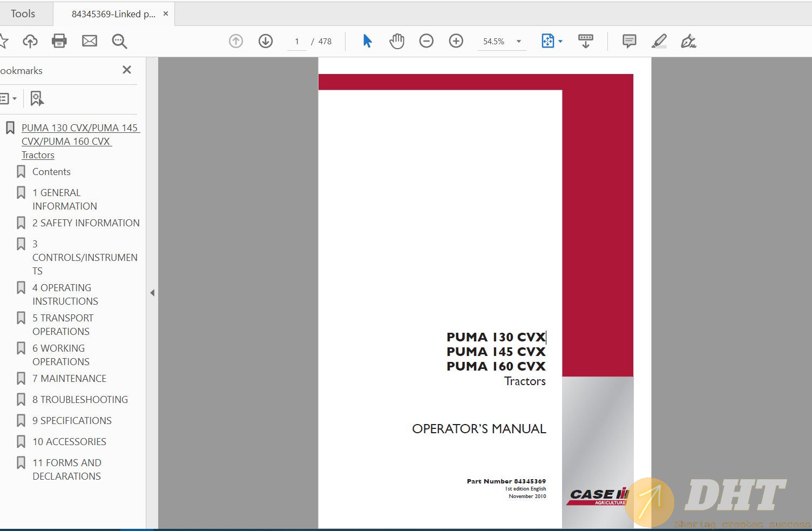
Task: Select the highlight text pen tool
Action: click(659, 41)
